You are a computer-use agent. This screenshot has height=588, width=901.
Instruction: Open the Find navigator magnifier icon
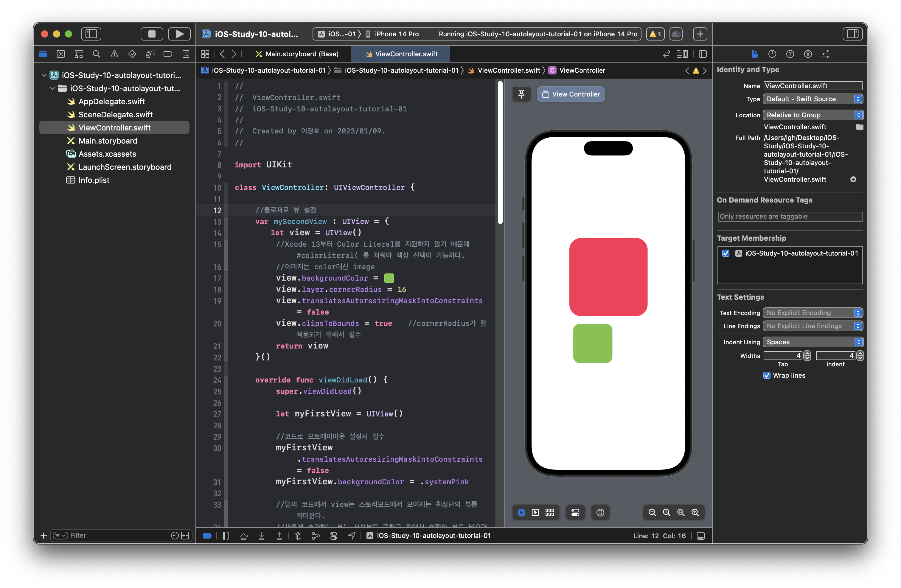tap(97, 54)
